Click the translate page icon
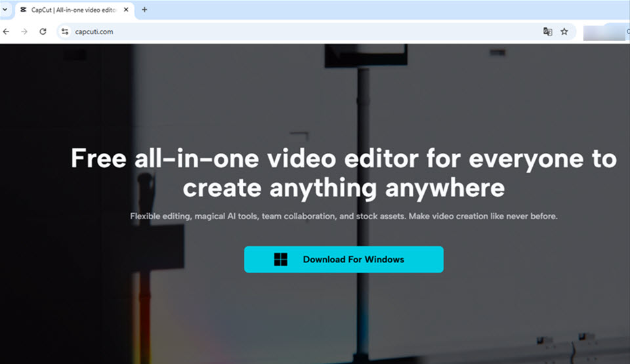This screenshot has width=630, height=364. click(547, 31)
